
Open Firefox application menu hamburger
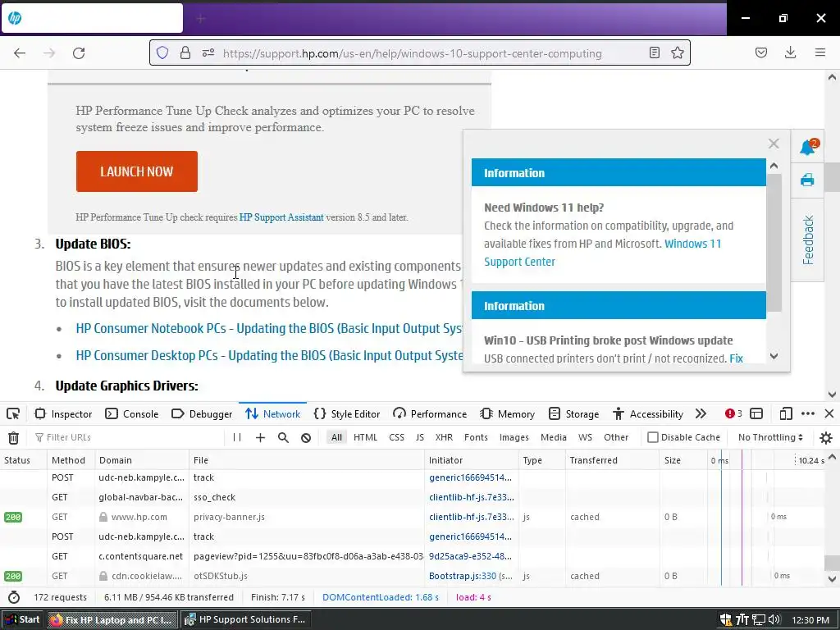tap(820, 52)
